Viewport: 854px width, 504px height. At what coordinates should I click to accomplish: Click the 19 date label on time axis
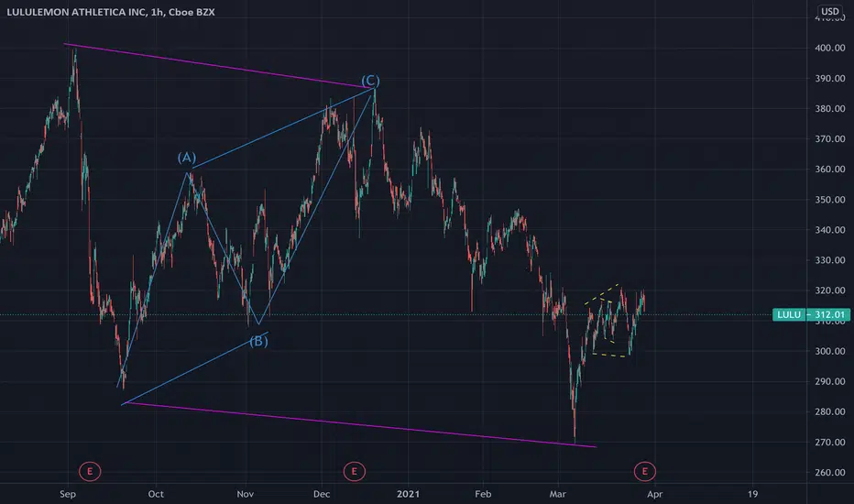[x=752, y=494]
